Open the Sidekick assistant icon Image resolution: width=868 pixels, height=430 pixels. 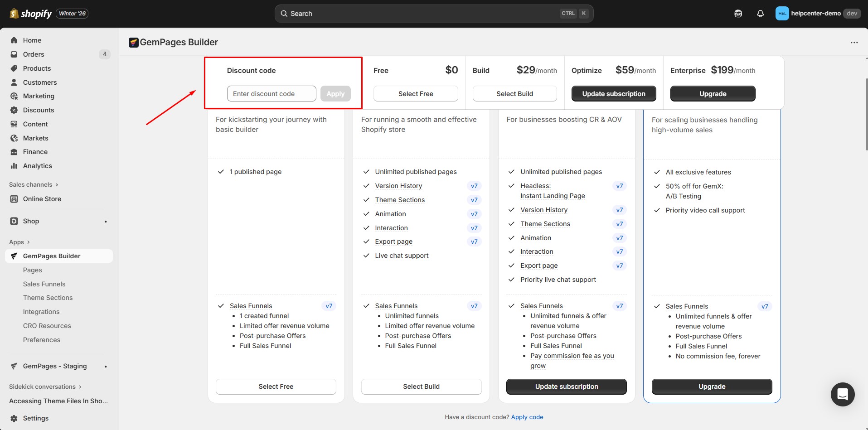click(738, 14)
